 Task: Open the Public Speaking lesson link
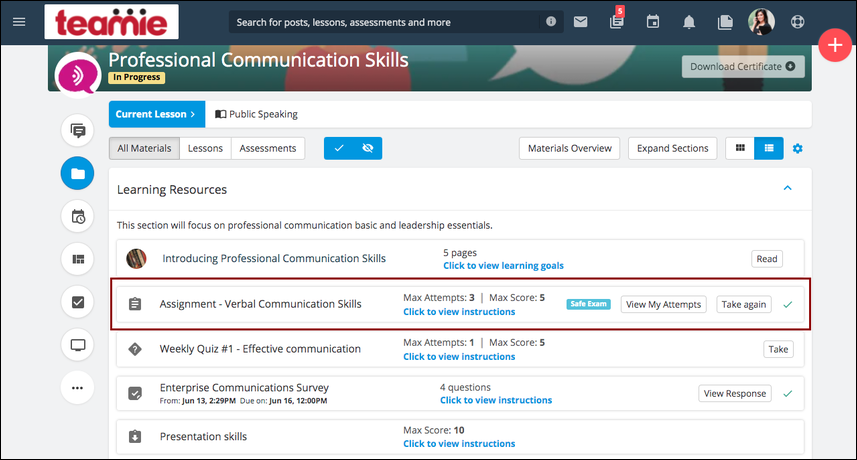point(256,114)
